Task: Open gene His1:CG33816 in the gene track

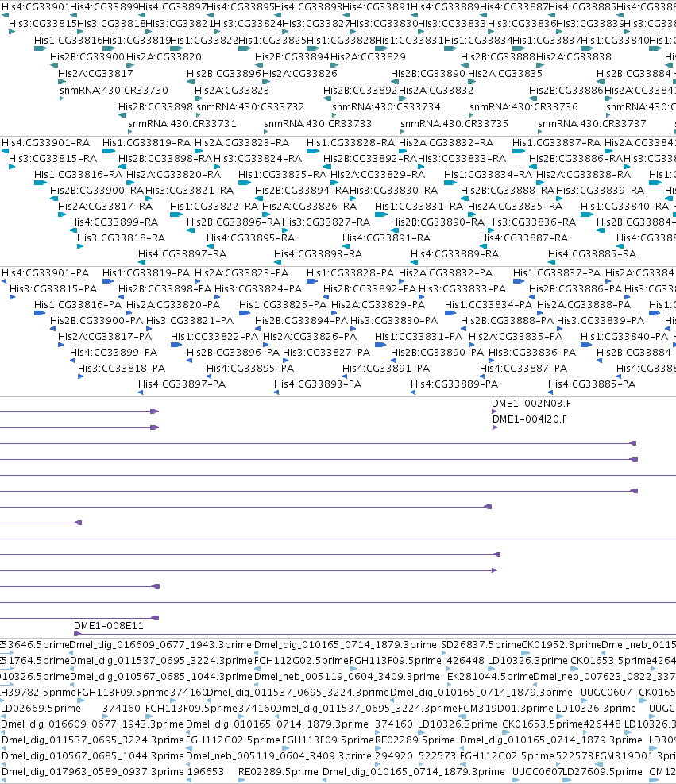Action: pos(68,40)
